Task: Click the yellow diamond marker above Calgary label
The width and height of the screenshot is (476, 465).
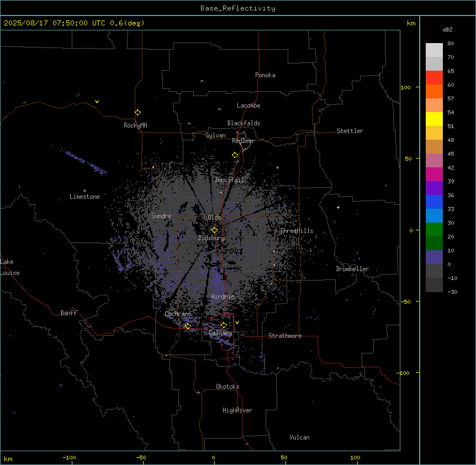Action: click(224, 325)
